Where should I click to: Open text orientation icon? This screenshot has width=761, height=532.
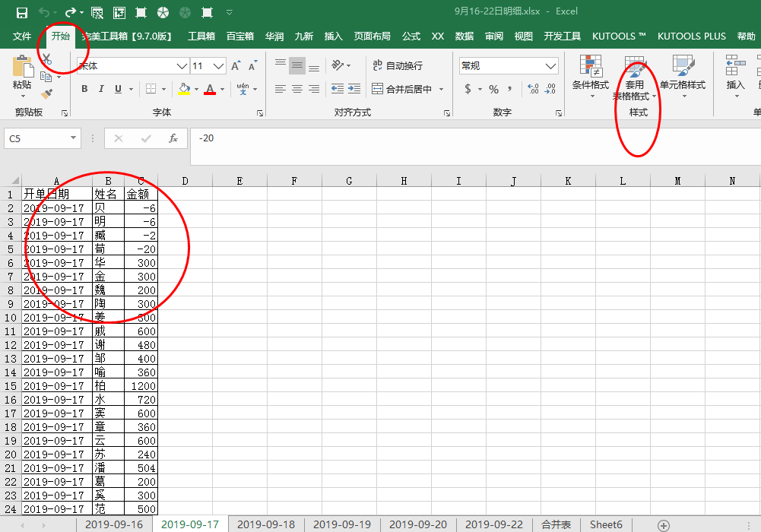click(338, 65)
